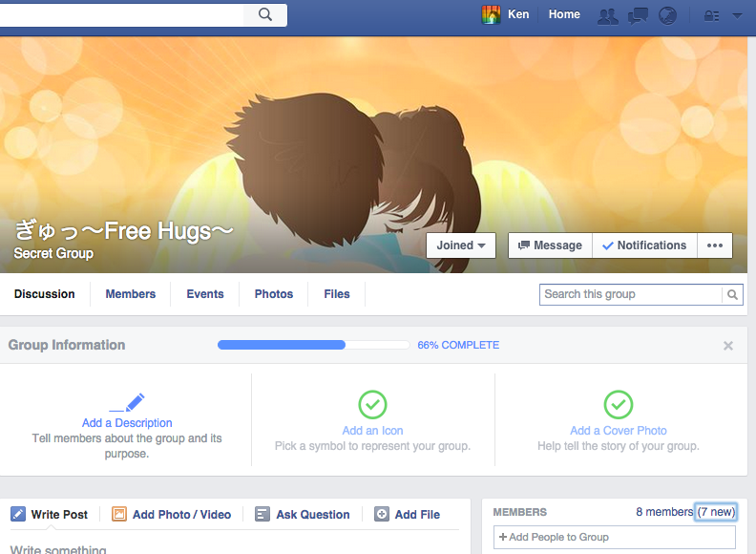Select the Add File option

click(x=417, y=515)
